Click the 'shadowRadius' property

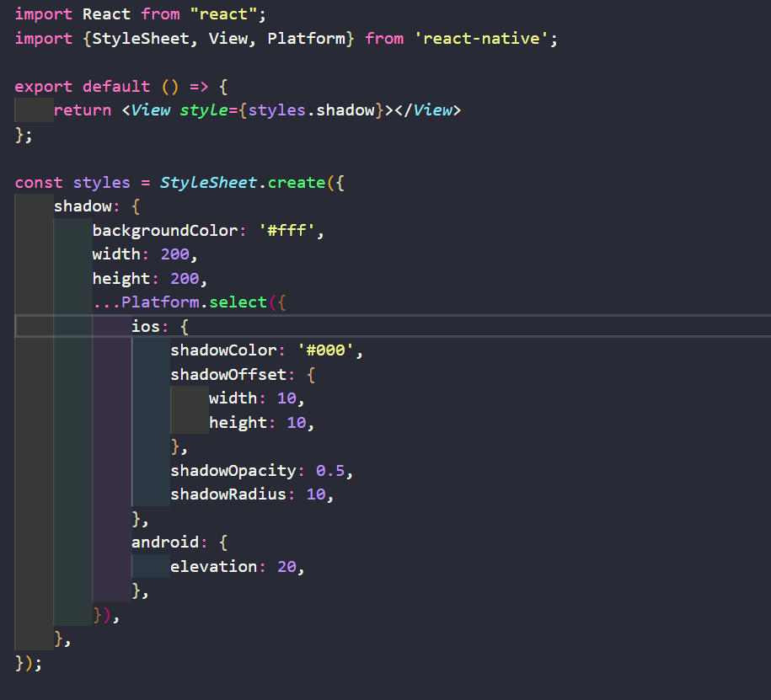[x=228, y=494]
